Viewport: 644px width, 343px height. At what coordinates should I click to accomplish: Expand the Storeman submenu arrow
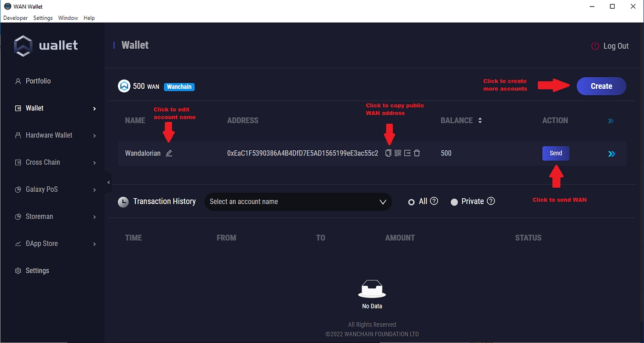(x=94, y=217)
